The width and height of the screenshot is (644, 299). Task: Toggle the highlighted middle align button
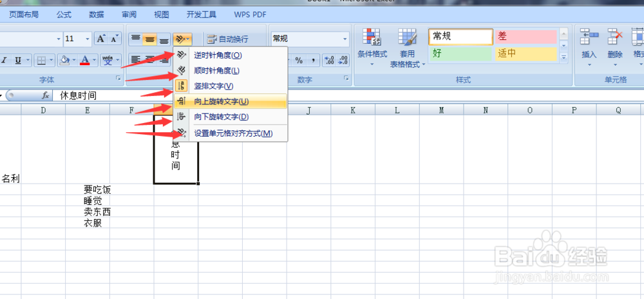pos(149,39)
